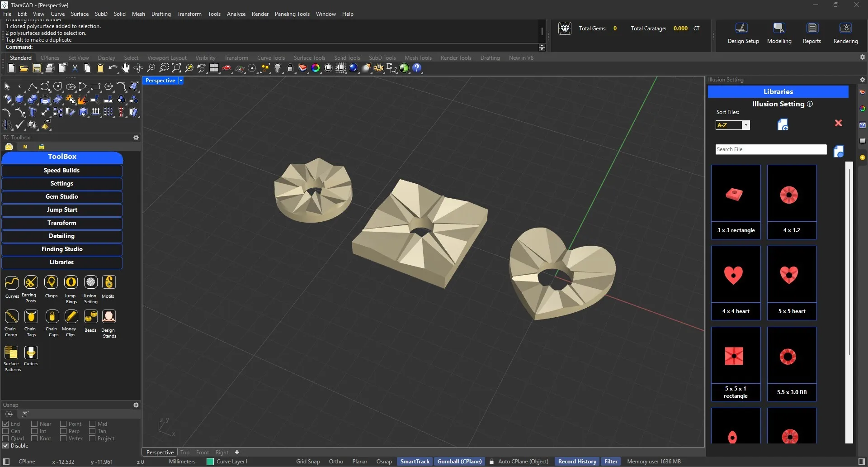Image resolution: width=868 pixels, height=467 pixels.
Task: Toggle Gumball (CPlane) in status bar
Action: coord(459,462)
